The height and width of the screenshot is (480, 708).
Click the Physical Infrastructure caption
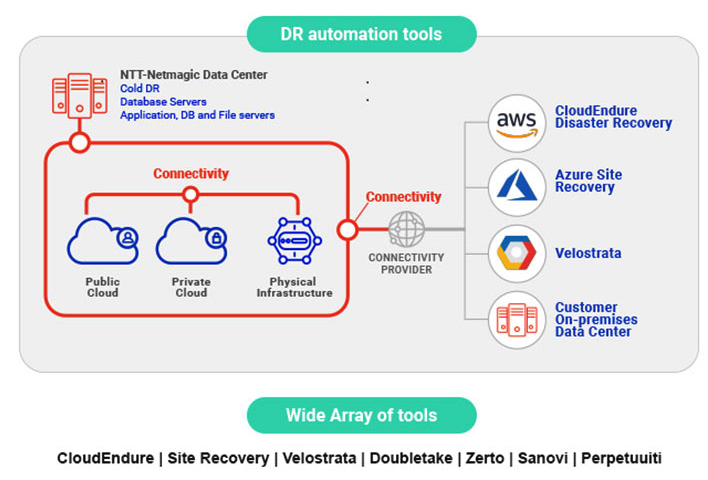[294, 287]
